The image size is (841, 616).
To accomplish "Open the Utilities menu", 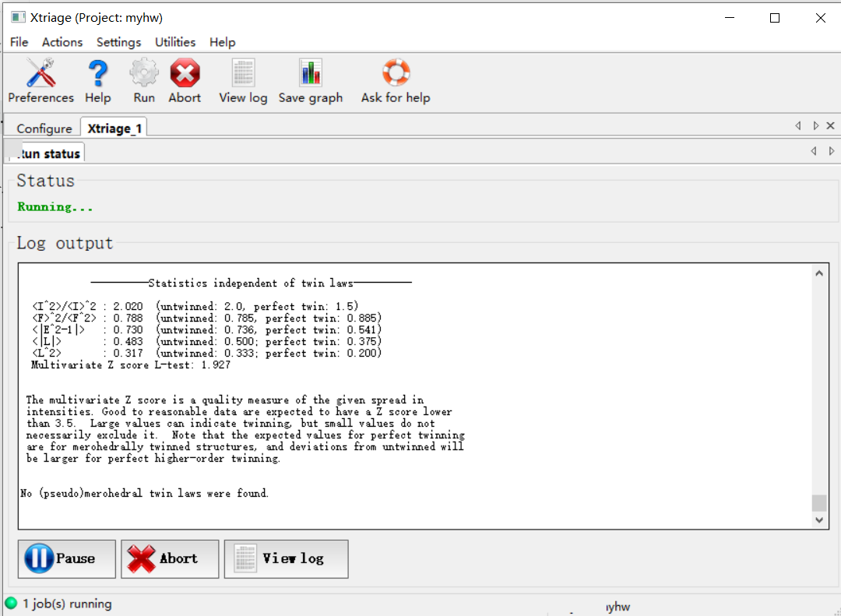I will click(175, 42).
